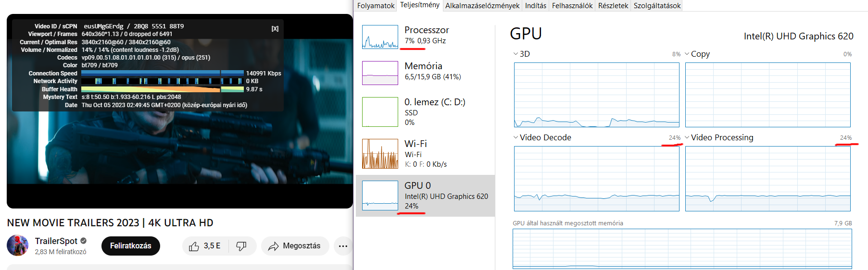The width and height of the screenshot is (868, 270).
Task: Select the Processzor performance item
Action: click(425, 37)
